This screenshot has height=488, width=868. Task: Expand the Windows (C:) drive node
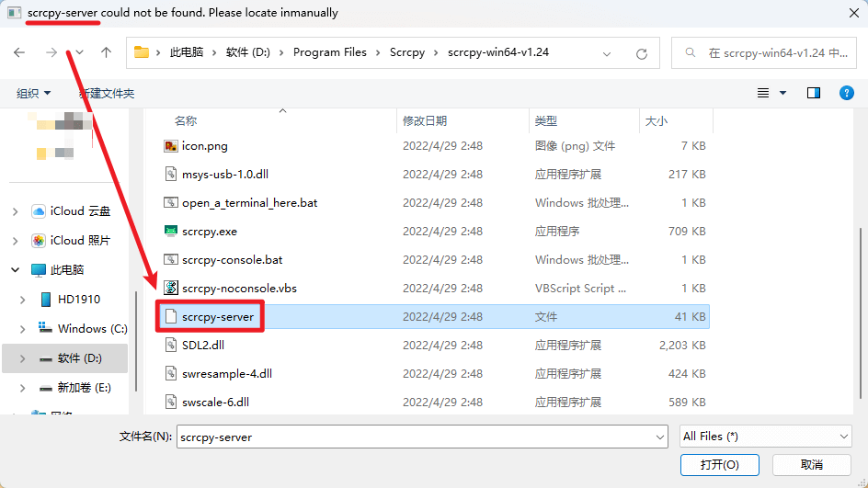(22, 328)
